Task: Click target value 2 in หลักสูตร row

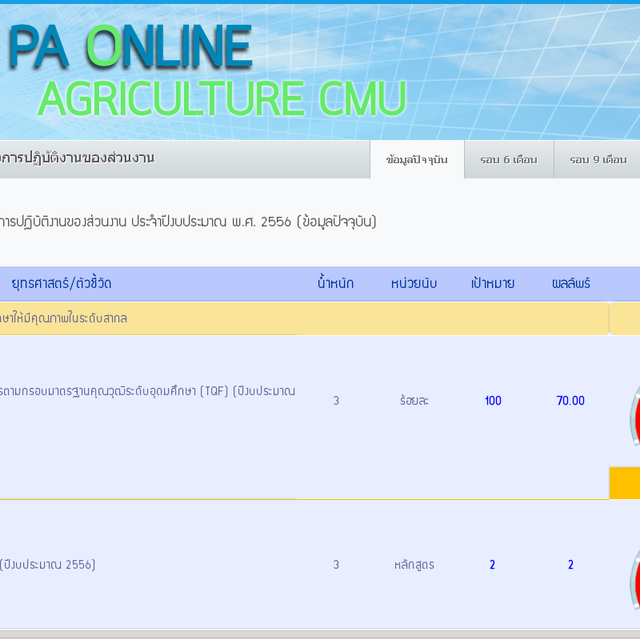Action: pyautogui.click(x=492, y=565)
